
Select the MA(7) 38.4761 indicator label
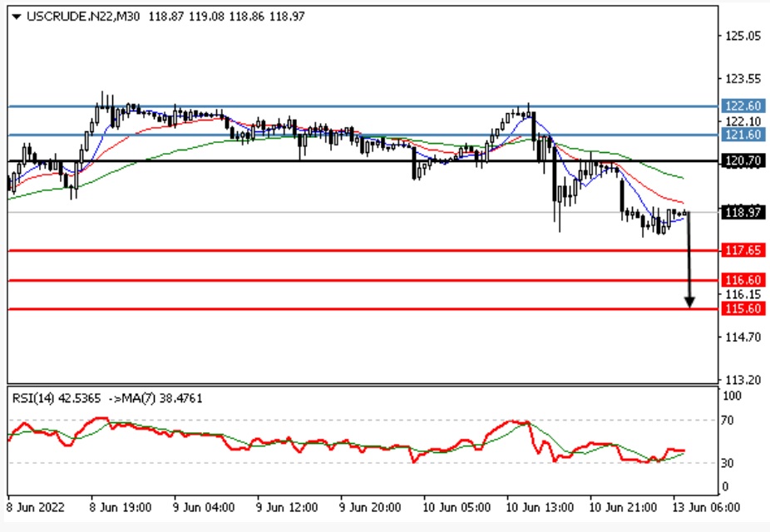(x=162, y=398)
